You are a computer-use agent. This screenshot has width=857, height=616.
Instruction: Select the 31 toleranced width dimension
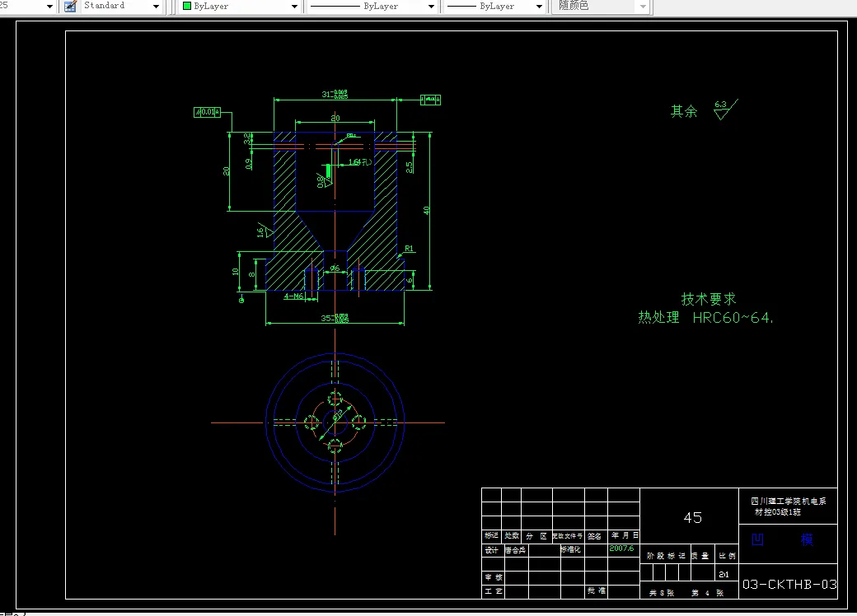pos(335,95)
